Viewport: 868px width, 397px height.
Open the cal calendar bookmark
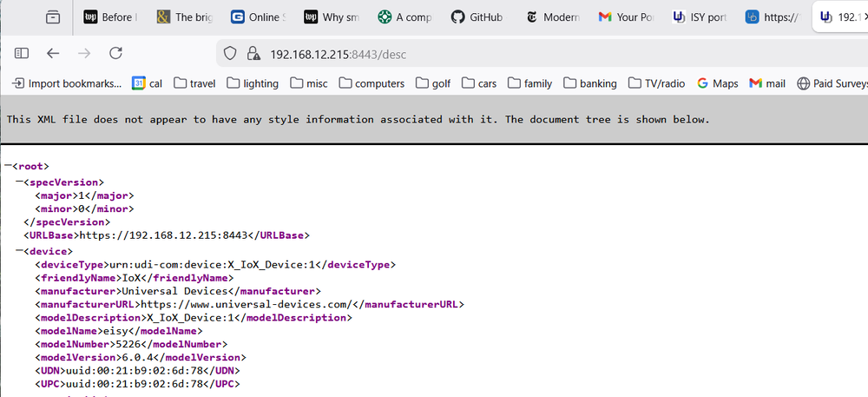click(x=147, y=83)
